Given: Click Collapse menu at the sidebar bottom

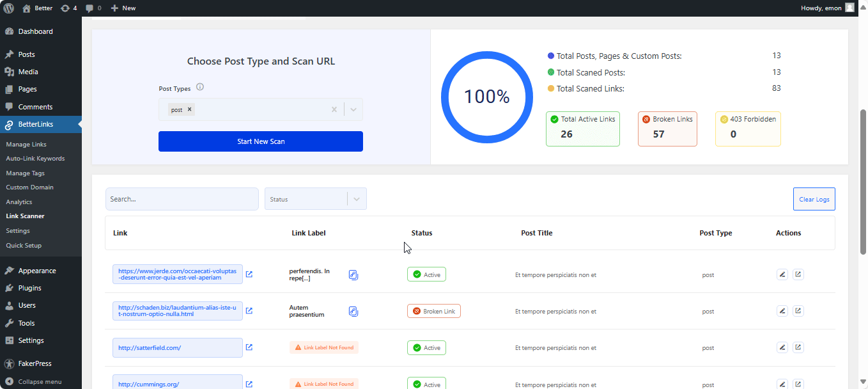Looking at the screenshot, I should (x=41, y=381).
